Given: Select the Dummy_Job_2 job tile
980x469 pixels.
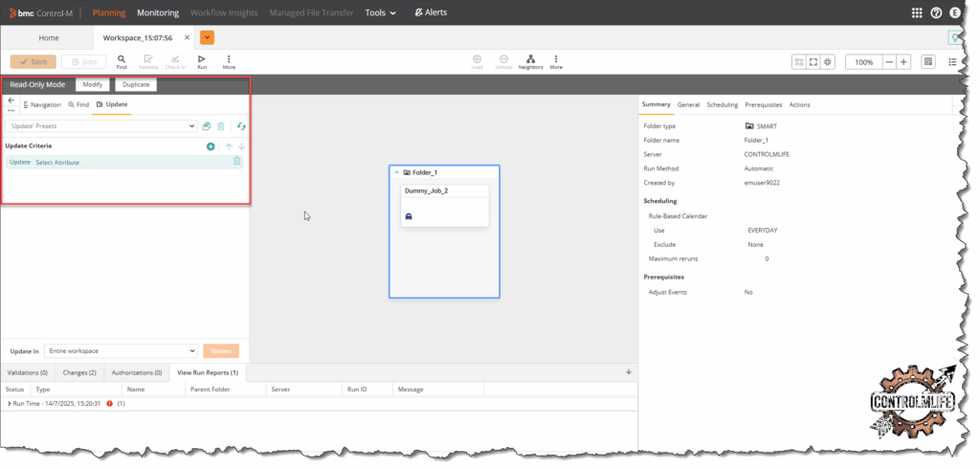Looking at the screenshot, I should 444,205.
